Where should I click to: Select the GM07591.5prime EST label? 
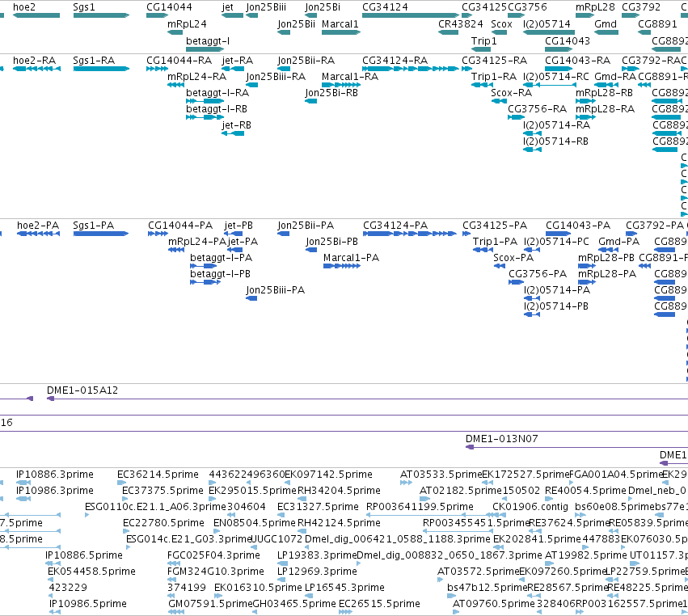click(211, 603)
